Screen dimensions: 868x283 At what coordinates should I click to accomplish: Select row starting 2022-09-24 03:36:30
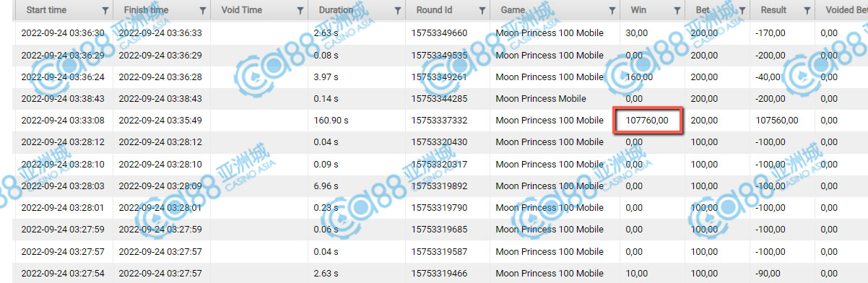tap(434, 33)
